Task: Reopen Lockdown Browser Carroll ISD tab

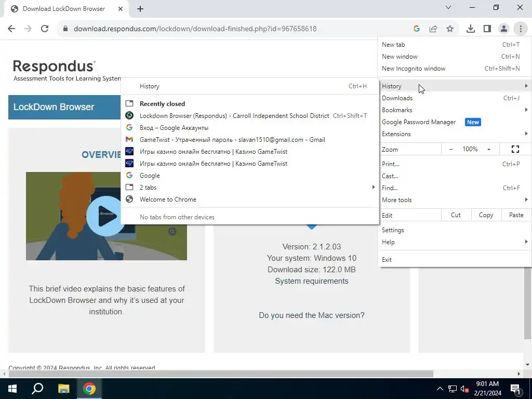Action: (250, 116)
